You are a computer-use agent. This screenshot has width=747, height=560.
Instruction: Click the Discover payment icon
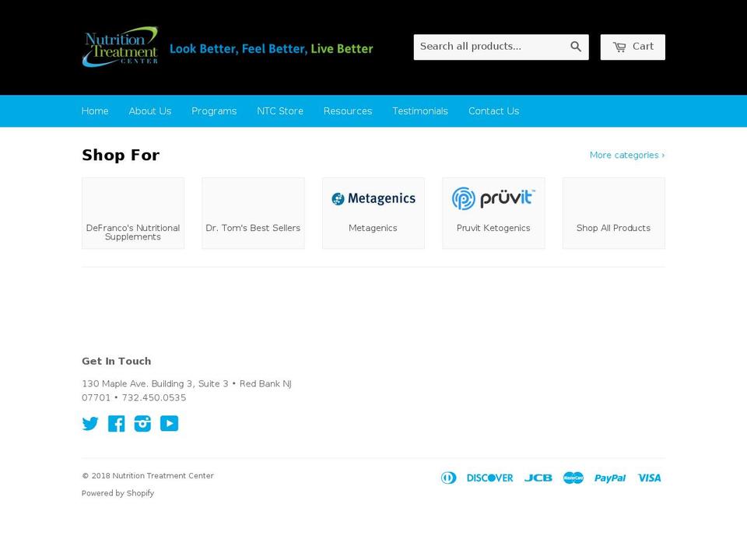pyautogui.click(x=489, y=478)
